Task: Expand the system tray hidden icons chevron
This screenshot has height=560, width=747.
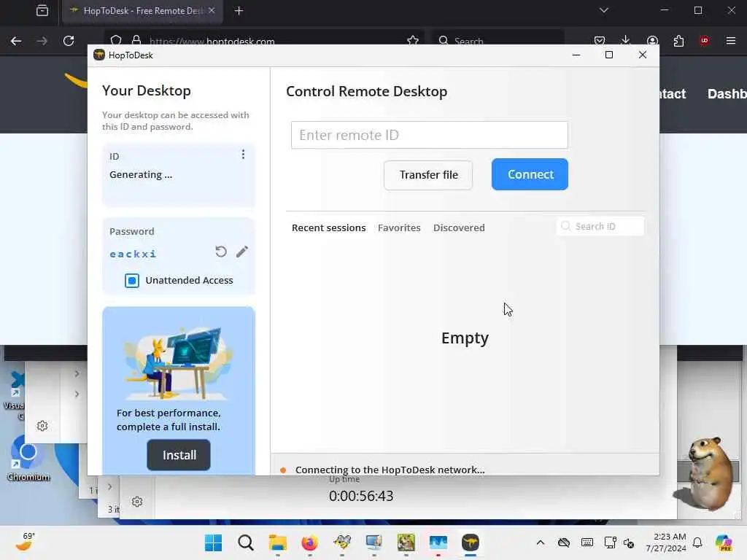Action: click(x=541, y=542)
